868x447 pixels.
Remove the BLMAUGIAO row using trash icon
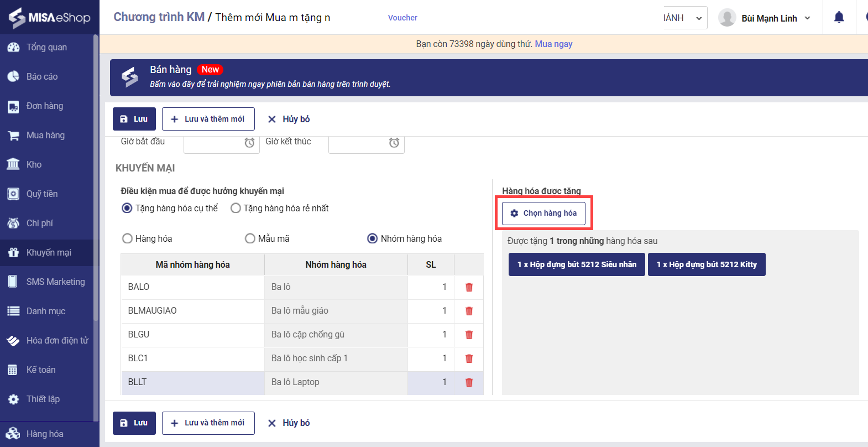[469, 311]
